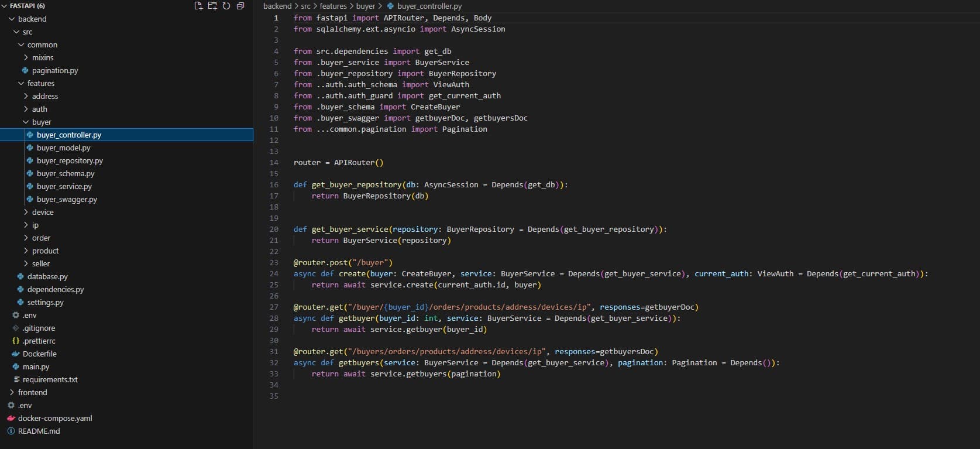980x449 pixels.
Task: Click line number 23 in the gutter
Action: tap(274, 262)
